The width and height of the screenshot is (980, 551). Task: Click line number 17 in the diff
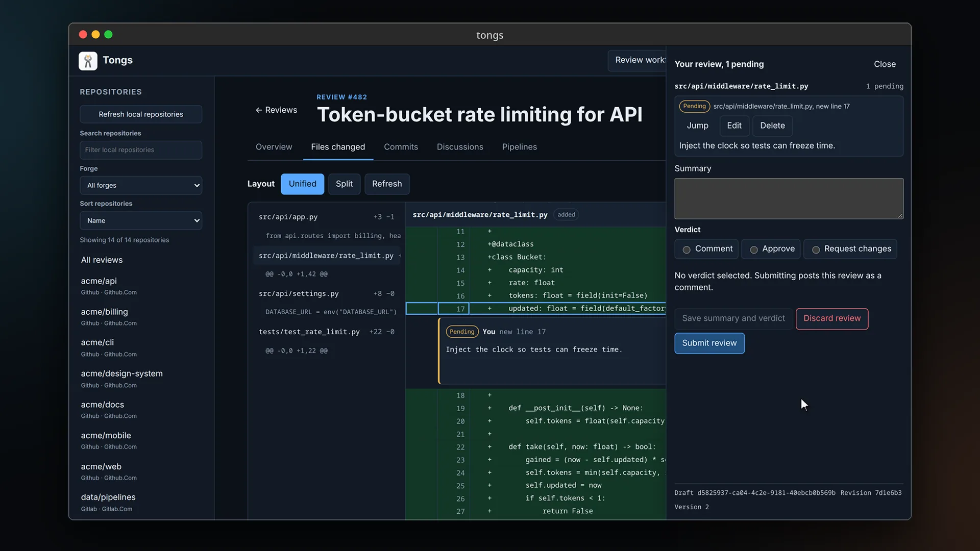click(454, 309)
